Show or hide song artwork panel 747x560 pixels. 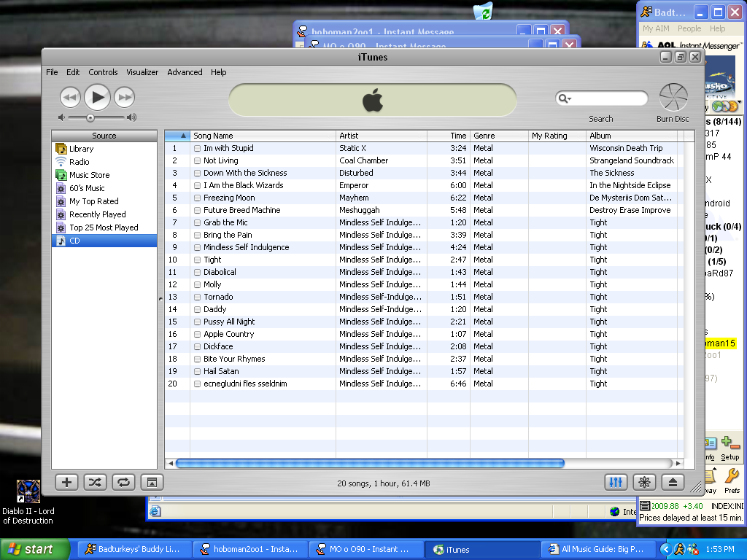(152, 483)
